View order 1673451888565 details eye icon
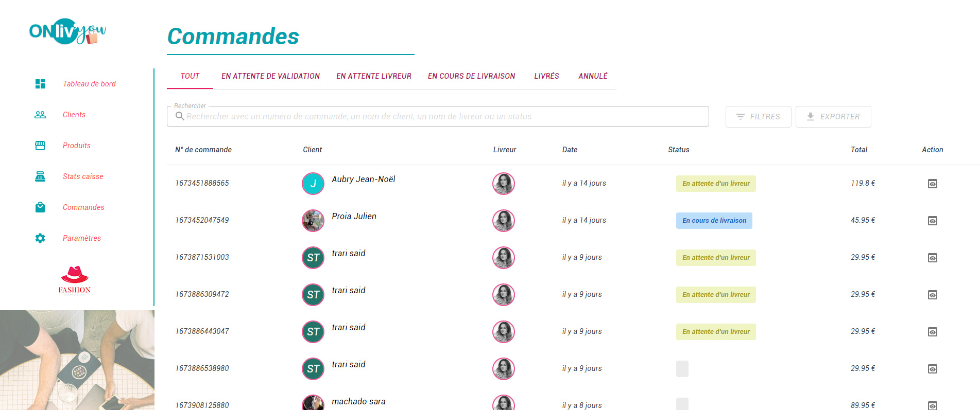Viewport: 980px width, 410px height. click(x=933, y=184)
